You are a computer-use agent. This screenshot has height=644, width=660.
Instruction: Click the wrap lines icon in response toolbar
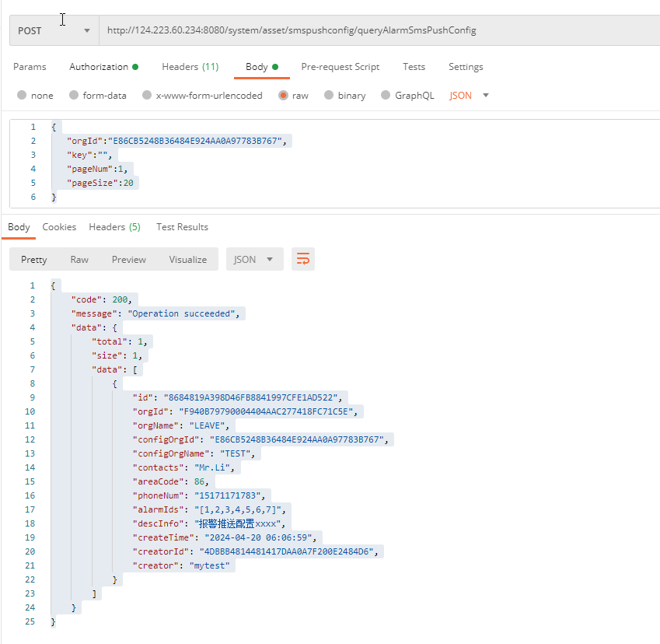click(303, 260)
